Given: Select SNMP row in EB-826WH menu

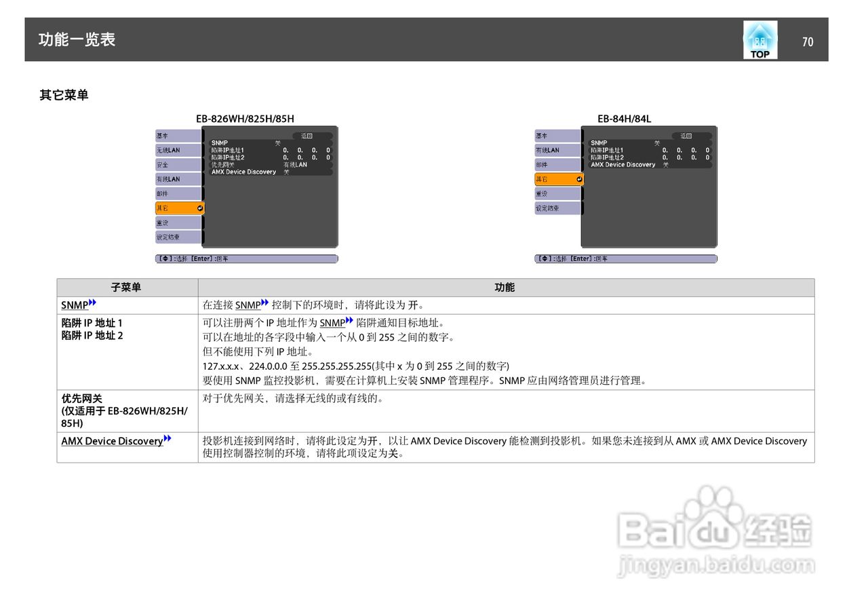Looking at the screenshot, I should pos(271,142).
